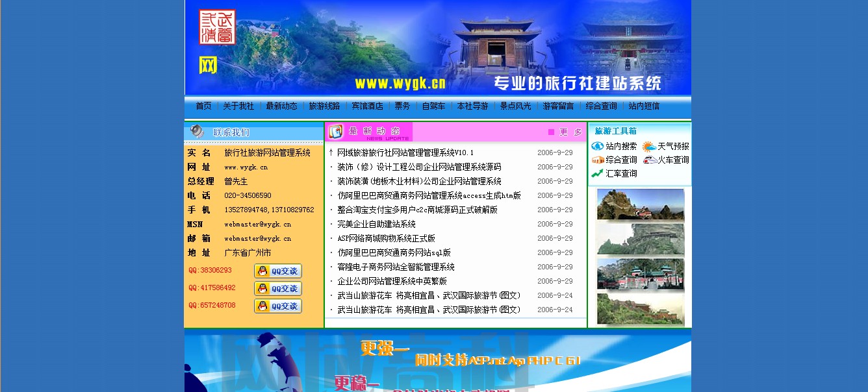This screenshot has height=392, width=868.
Task: Click the 联系我们 panel header text
Action: coord(231,132)
